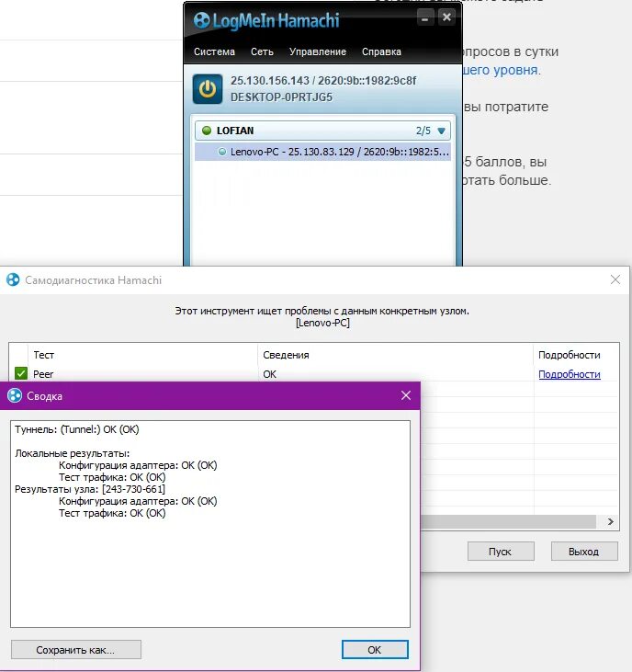Select the Lenovo-PC peer row

[322, 152]
